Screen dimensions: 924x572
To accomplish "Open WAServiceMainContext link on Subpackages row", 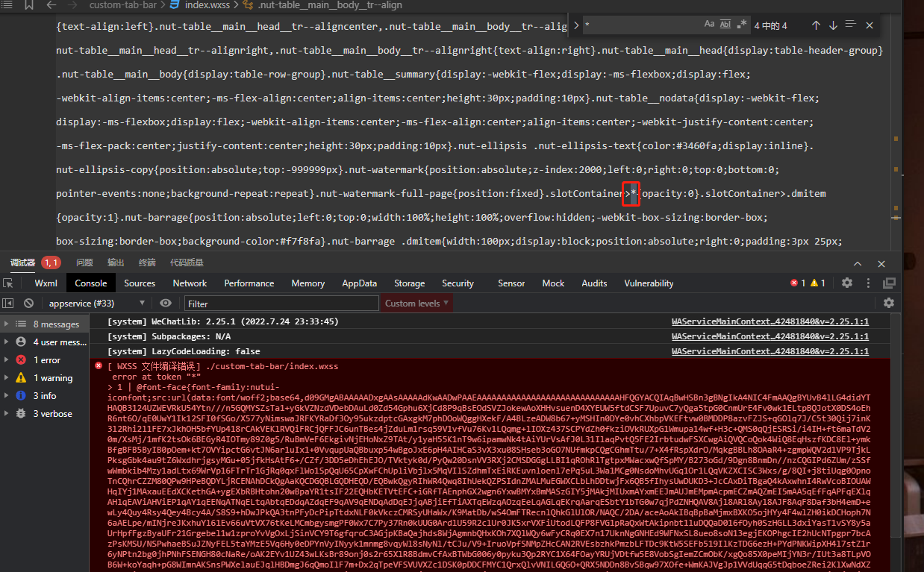I will [x=770, y=336].
